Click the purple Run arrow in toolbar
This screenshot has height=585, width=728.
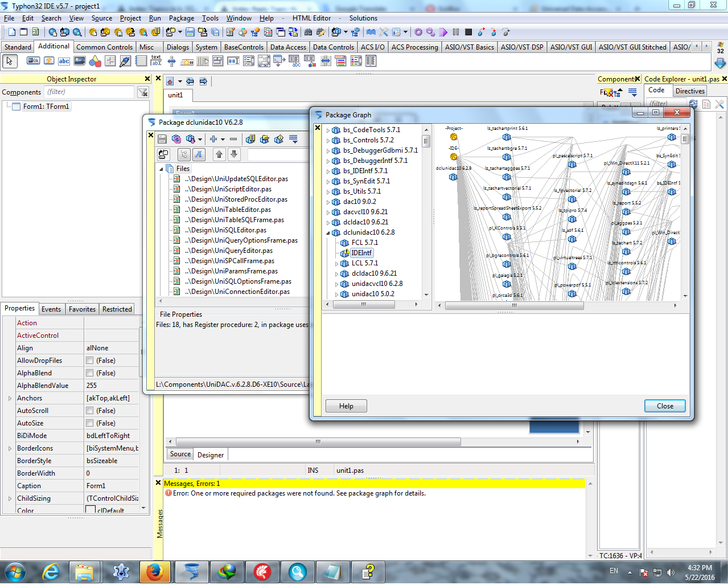coord(443,32)
